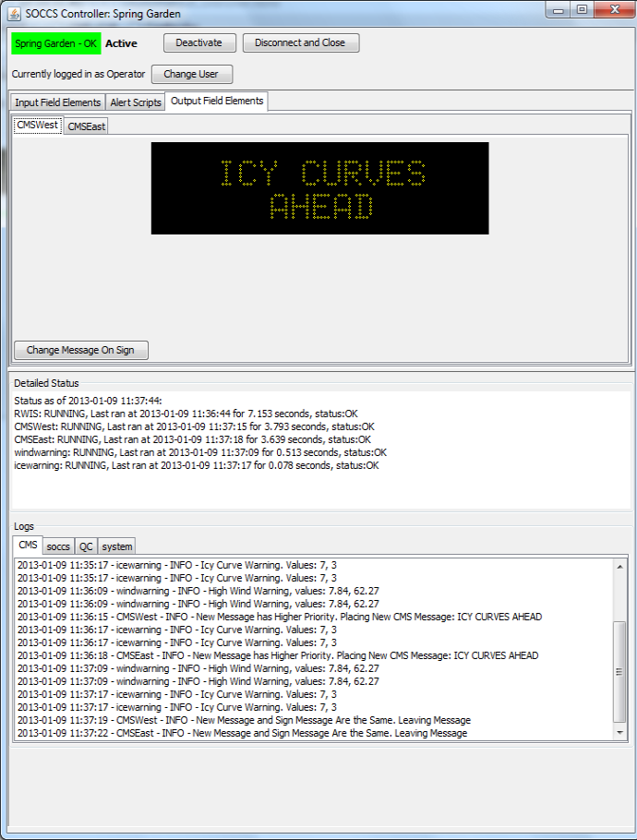
Task: Open the QC logs tab
Action: click(85, 546)
